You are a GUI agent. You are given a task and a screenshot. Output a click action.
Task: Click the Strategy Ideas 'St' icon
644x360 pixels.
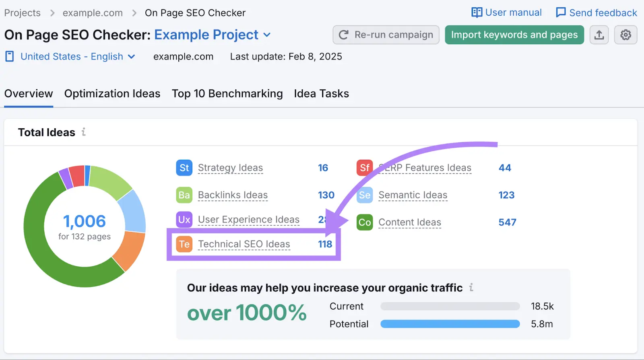click(x=184, y=168)
